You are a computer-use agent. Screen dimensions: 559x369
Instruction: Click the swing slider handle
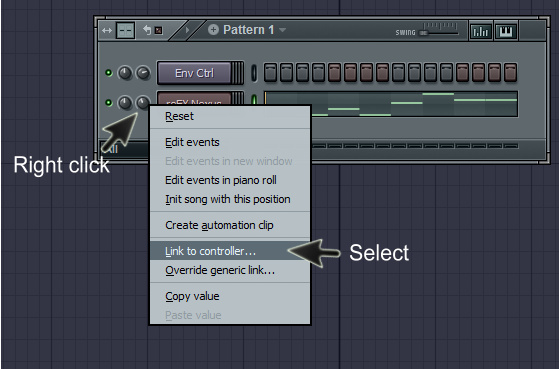click(x=424, y=33)
